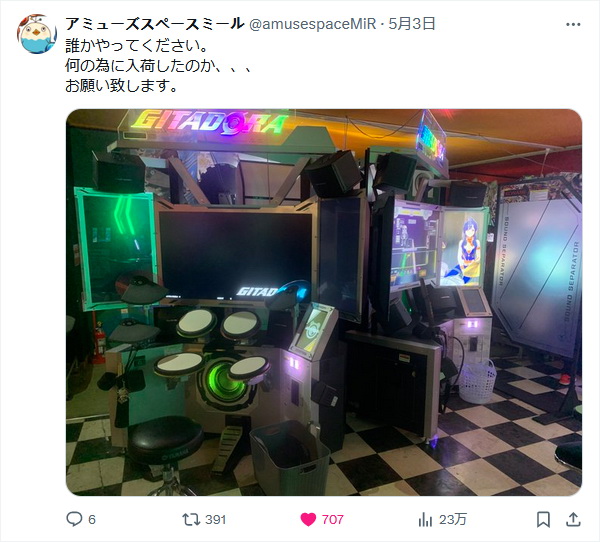This screenshot has height=542, width=600.
Task: Open the 5月3日 post timestamp
Action: tap(412, 24)
